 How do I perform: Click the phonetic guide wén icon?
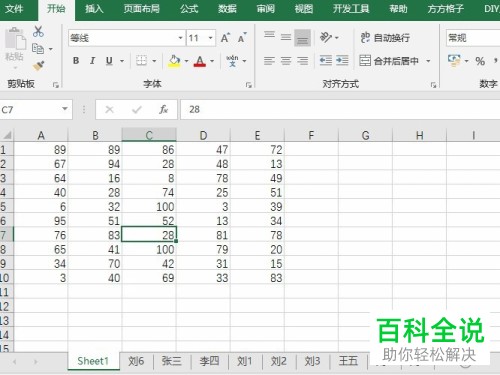pyautogui.click(x=232, y=61)
